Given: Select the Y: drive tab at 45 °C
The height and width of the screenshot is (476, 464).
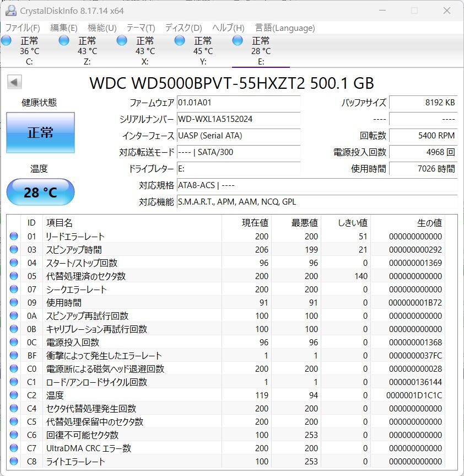Looking at the screenshot, I should click(203, 51).
